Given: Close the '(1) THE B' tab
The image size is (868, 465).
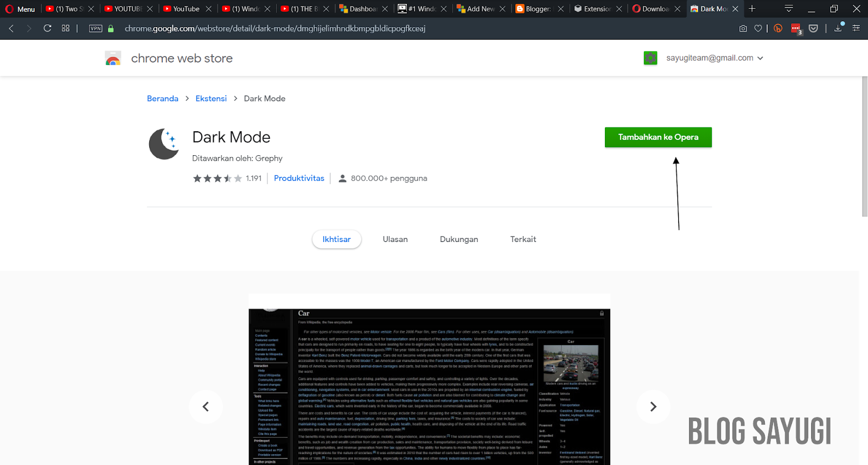Looking at the screenshot, I should (x=326, y=9).
